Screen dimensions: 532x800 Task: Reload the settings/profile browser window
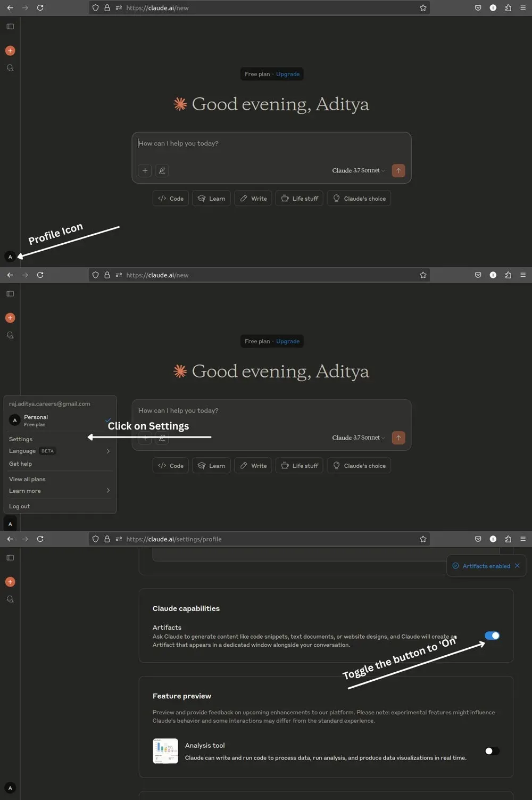[40, 539]
